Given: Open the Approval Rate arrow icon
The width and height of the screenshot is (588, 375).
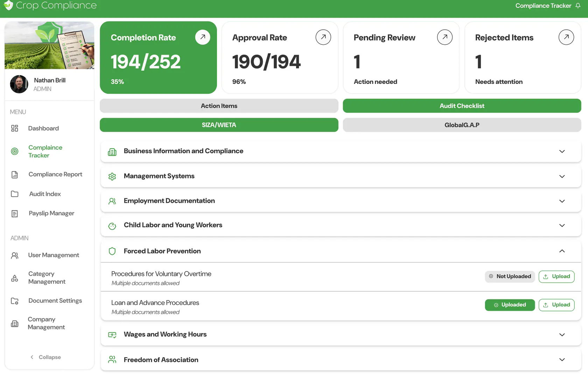Looking at the screenshot, I should 323,37.
